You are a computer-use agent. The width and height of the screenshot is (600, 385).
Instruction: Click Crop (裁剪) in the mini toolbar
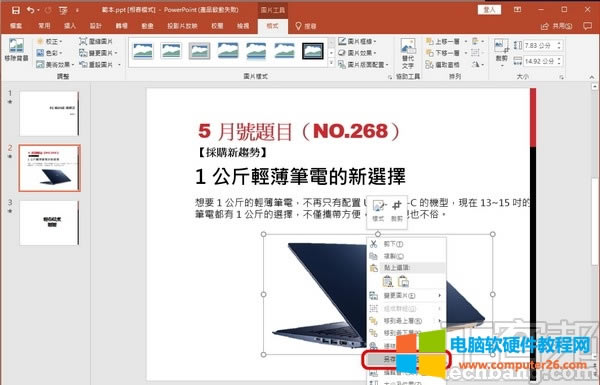pyautogui.click(x=396, y=210)
